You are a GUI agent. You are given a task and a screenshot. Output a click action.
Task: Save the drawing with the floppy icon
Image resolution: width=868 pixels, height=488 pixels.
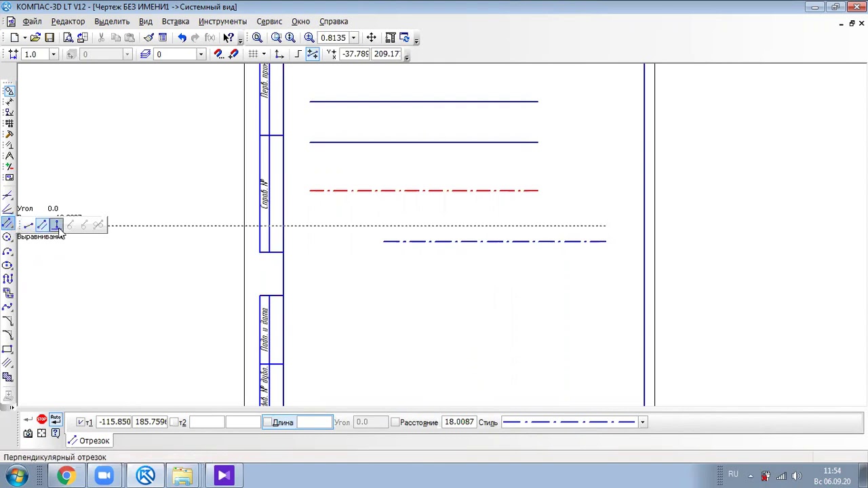50,37
